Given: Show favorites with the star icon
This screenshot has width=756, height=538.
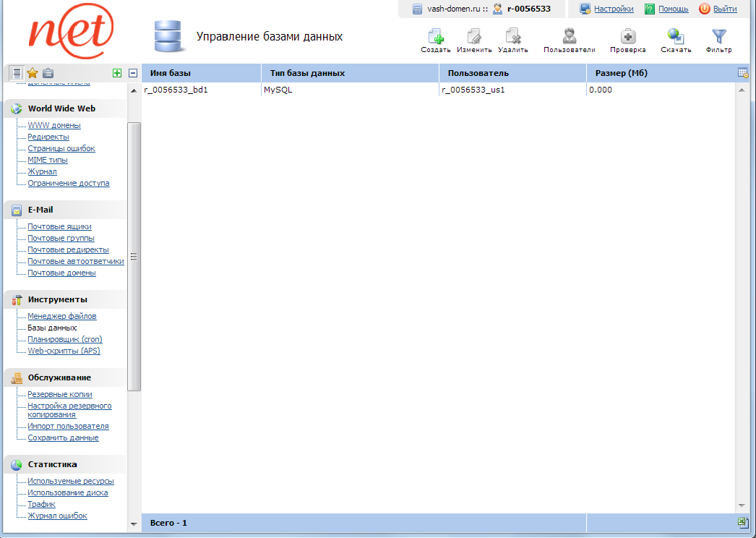Looking at the screenshot, I should (32, 73).
